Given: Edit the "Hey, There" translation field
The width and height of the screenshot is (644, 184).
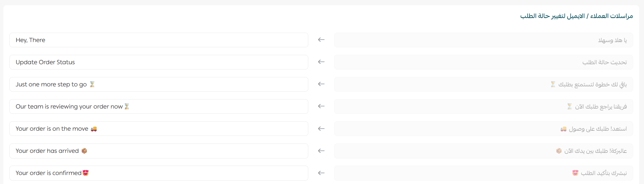Looking at the screenshot, I should [158, 40].
